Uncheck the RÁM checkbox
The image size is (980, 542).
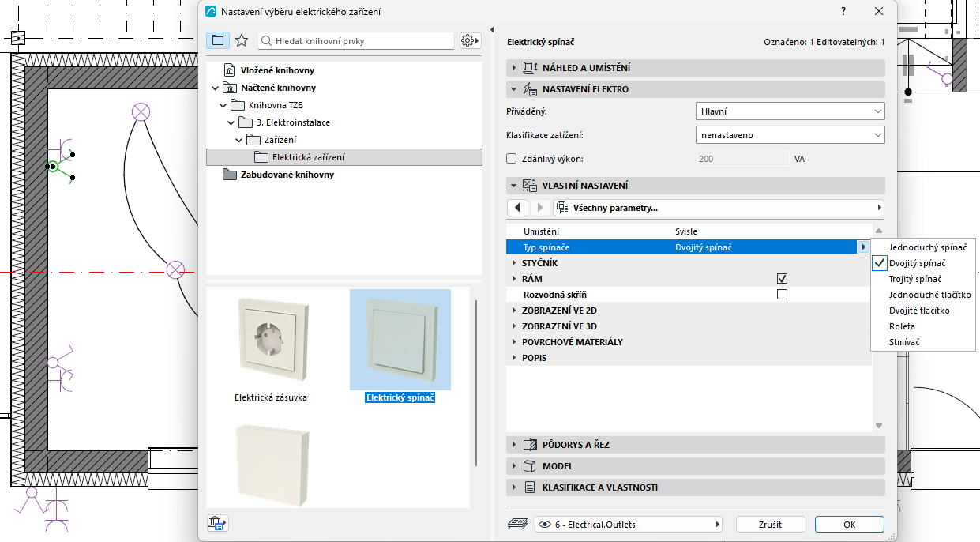coord(783,279)
